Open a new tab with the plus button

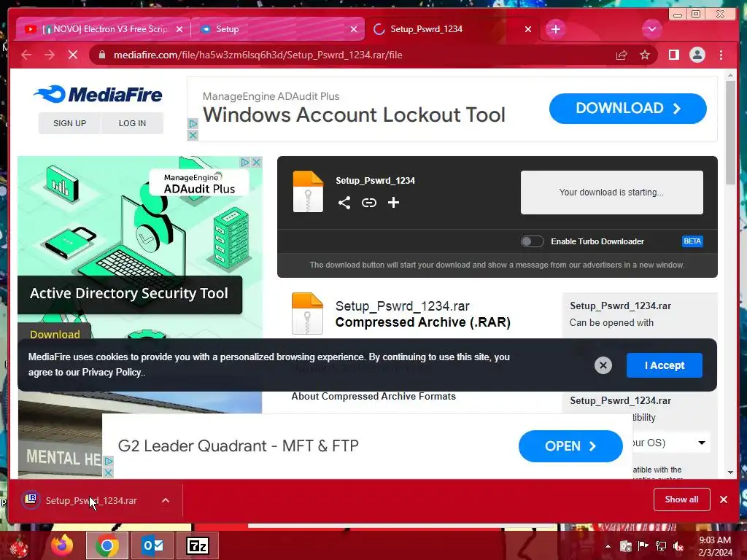(x=555, y=29)
